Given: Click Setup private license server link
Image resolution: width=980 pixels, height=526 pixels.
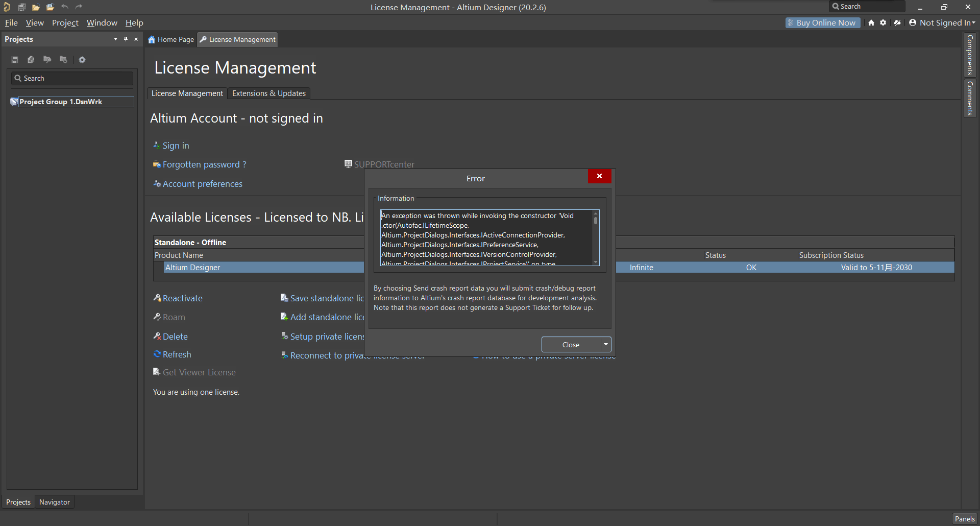Looking at the screenshot, I should point(327,337).
